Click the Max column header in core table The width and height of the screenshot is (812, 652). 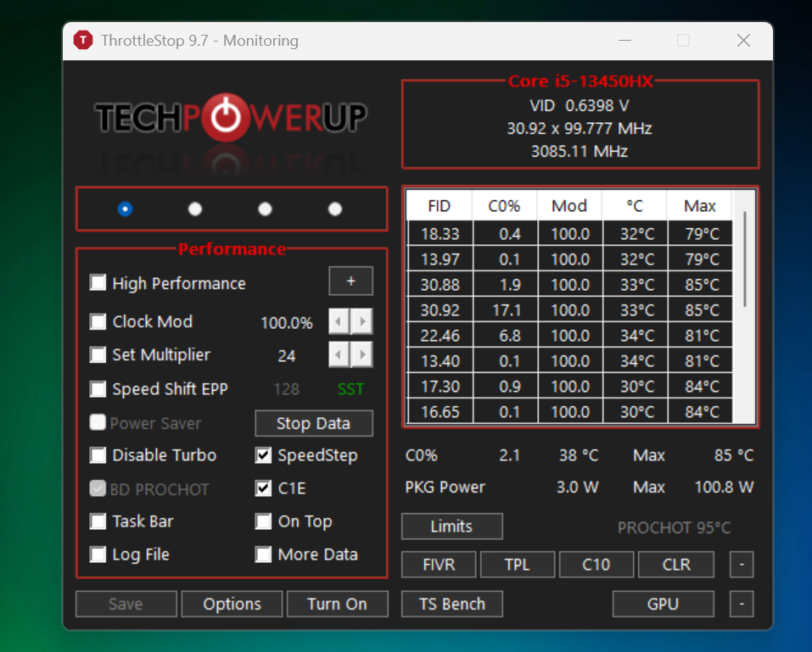pos(700,206)
